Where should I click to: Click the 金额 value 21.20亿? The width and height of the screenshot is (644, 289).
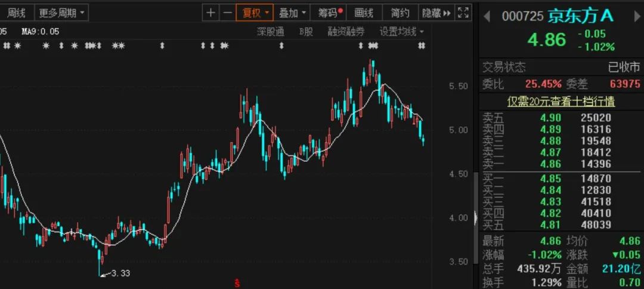(x=621, y=269)
